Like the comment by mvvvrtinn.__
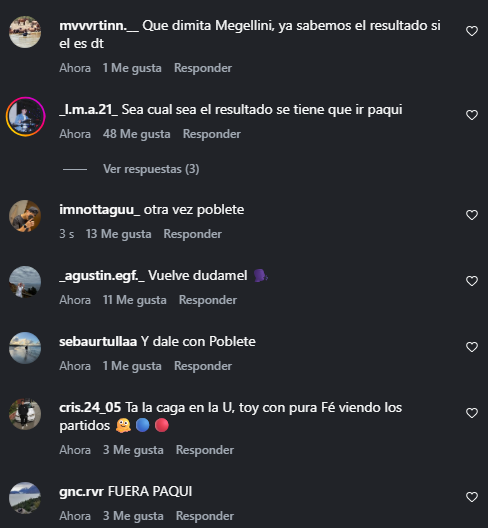 [472, 31]
